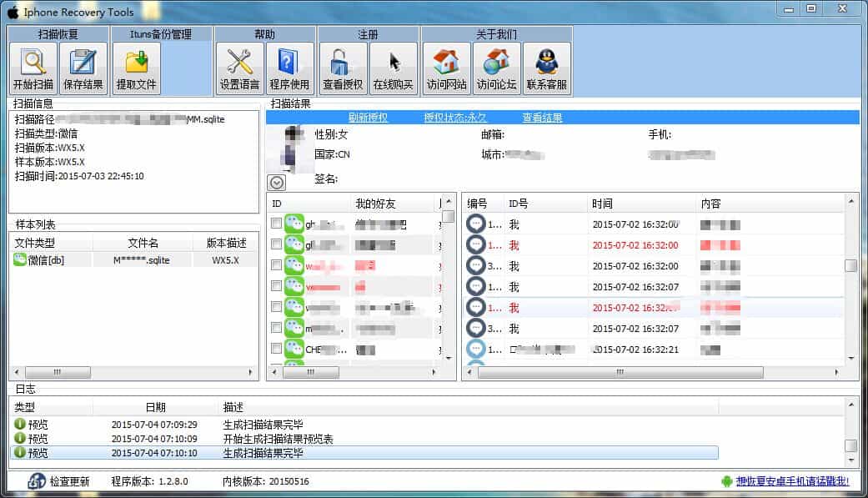This screenshot has height=498, width=868.
Task: Click the 日期 column header in log panel
Action: point(156,407)
